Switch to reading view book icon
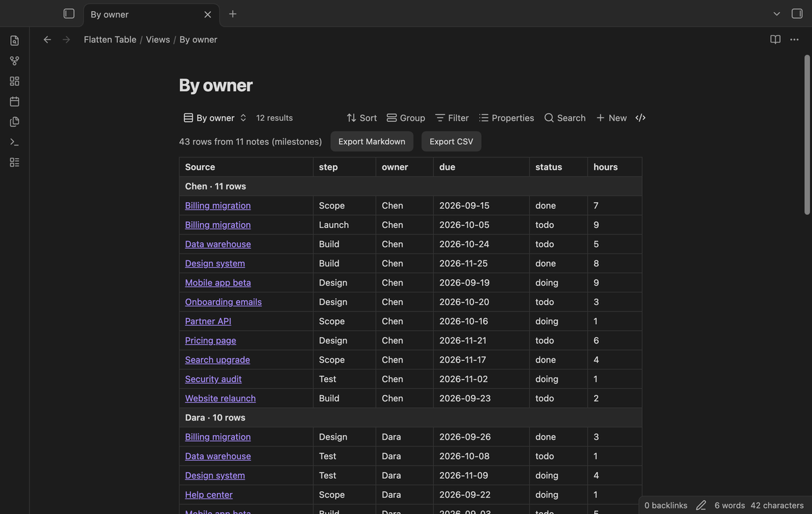This screenshot has height=514, width=812. coord(775,39)
